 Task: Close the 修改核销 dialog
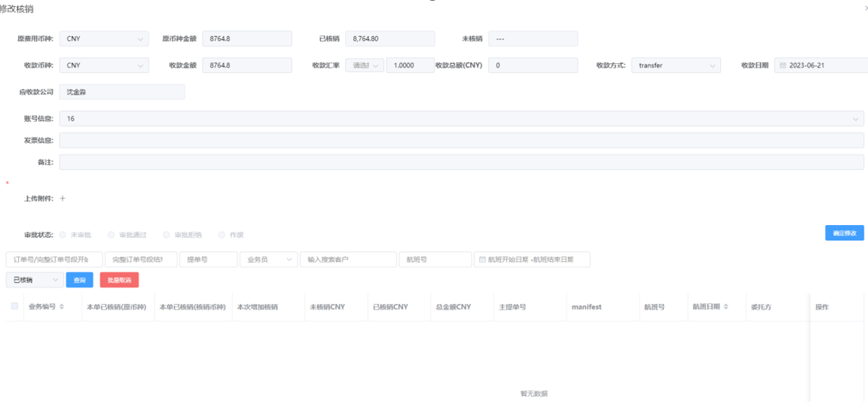coord(865,9)
